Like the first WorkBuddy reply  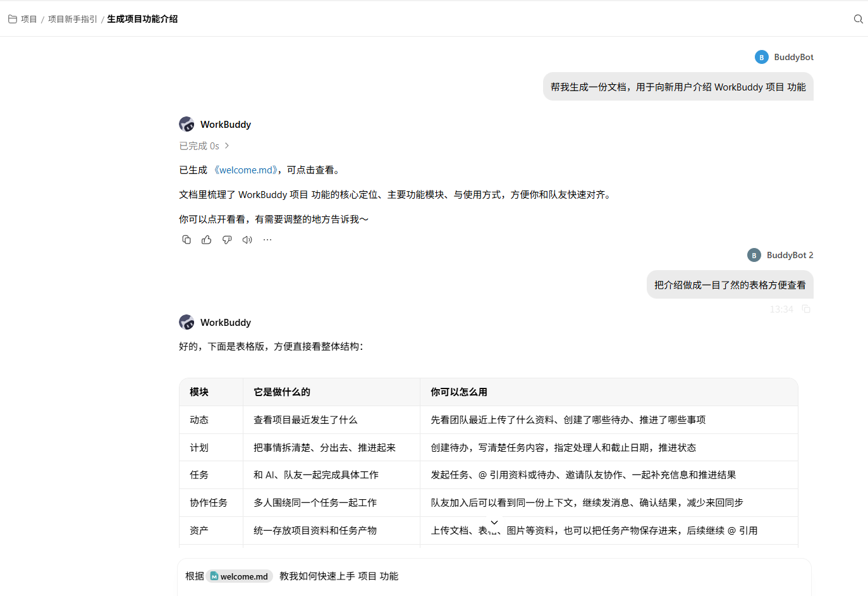[207, 240]
